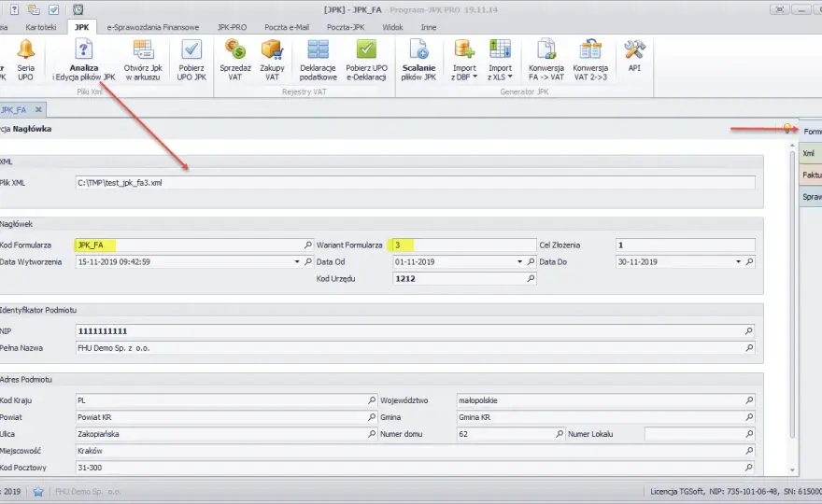Click the Seria UPO bell icon
The width and height of the screenshot is (822, 504).
[x=26, y=49]
